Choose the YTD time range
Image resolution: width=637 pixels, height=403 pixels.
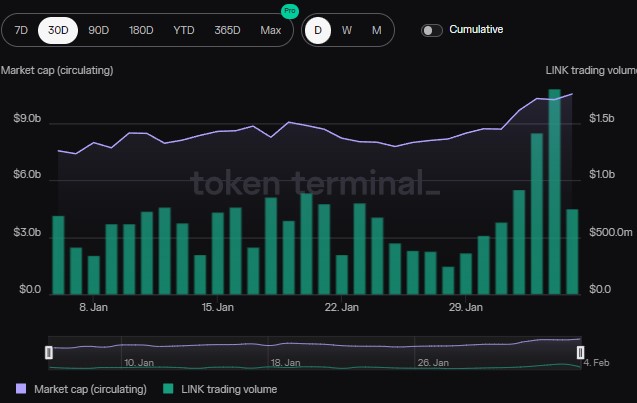click(184, 30)
